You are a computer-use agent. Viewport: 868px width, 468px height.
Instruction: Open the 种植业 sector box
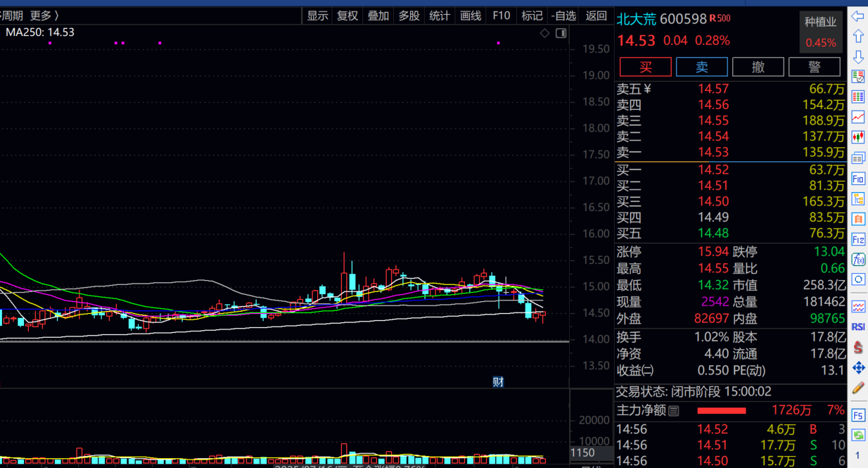(821, 32)
